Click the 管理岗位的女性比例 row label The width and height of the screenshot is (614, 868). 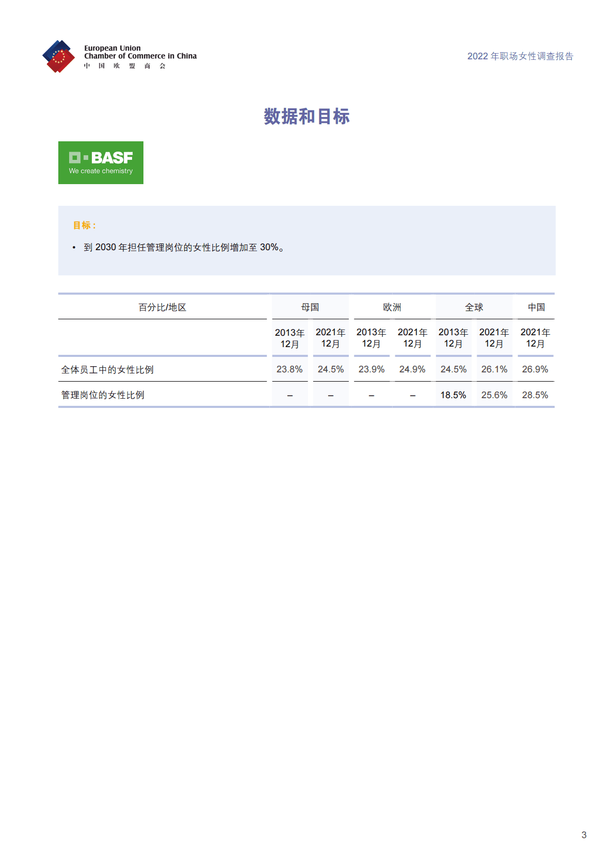[x=103, y=395]
